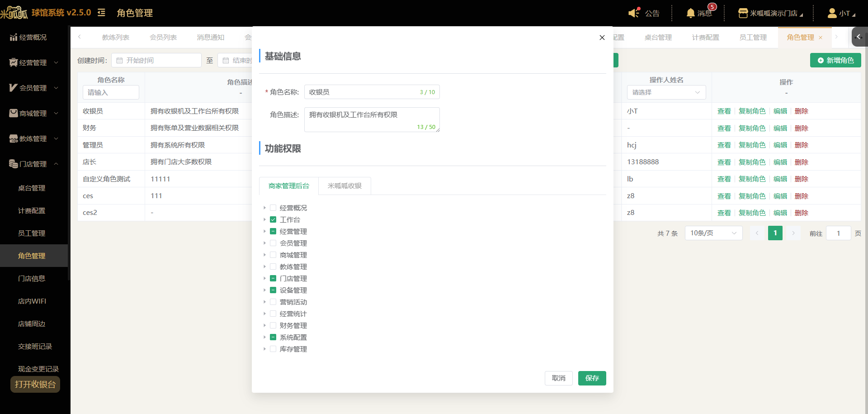Expand the 经营管理 permission tree arrow
Viewport: 868px width, 414px height.
[264, 231]
